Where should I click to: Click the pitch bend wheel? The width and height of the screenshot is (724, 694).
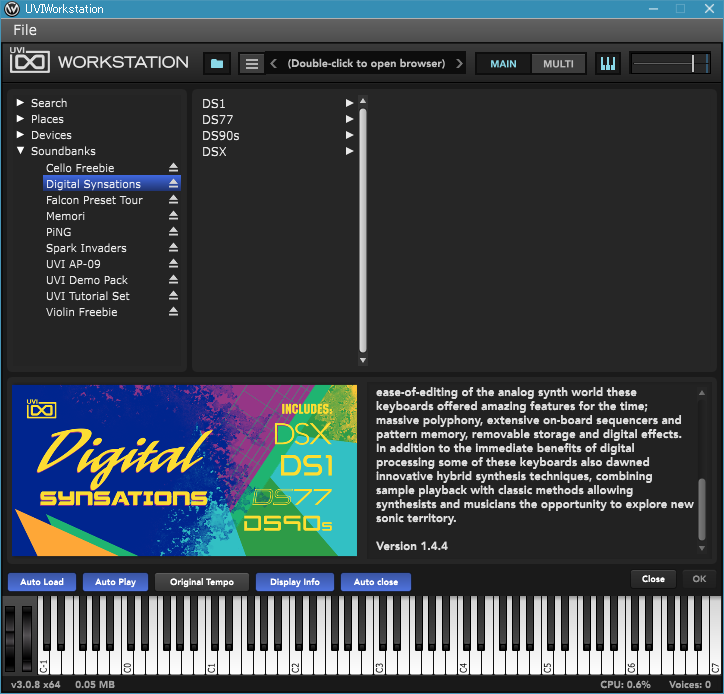(10, 639)
